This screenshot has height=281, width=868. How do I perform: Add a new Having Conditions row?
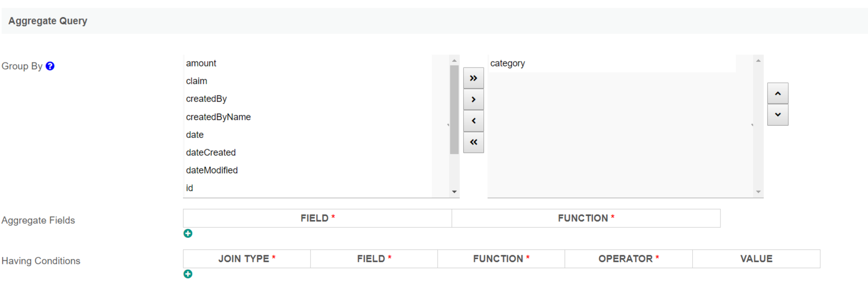pos(188,274)
